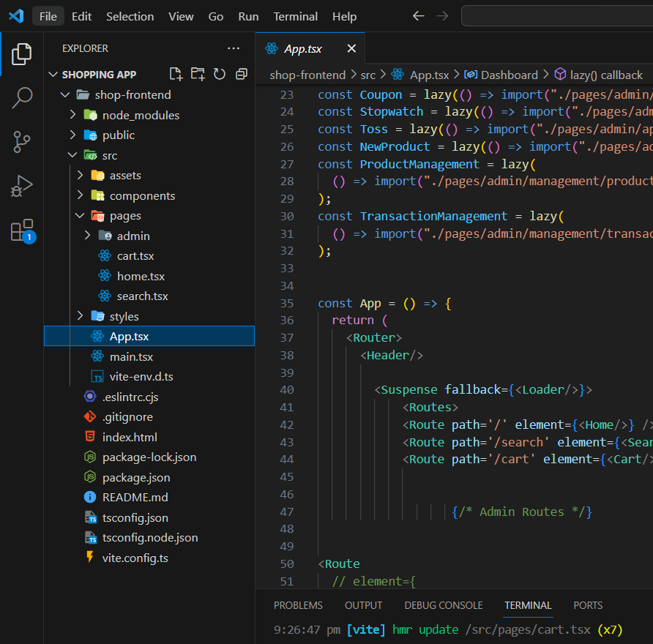Open .gitignore file
Viewport: 653px width, 644px height.
pyautogui.click(x=149, y=417)
